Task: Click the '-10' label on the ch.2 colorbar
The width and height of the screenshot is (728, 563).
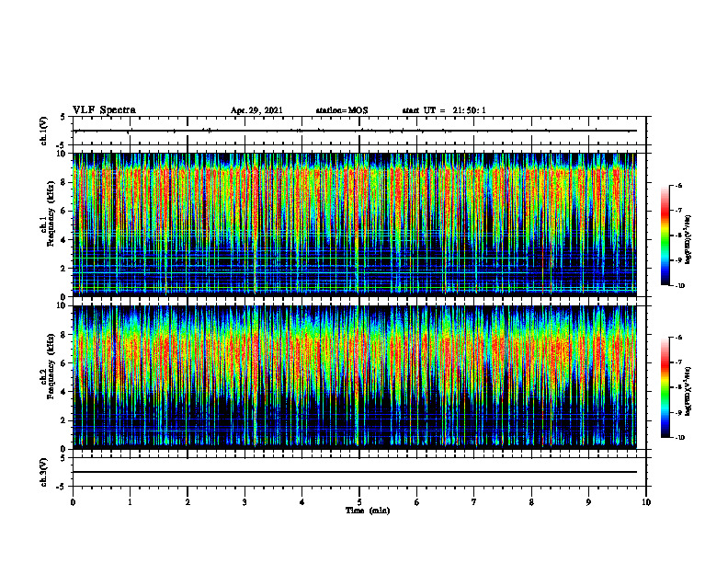Action: point(680,438)
